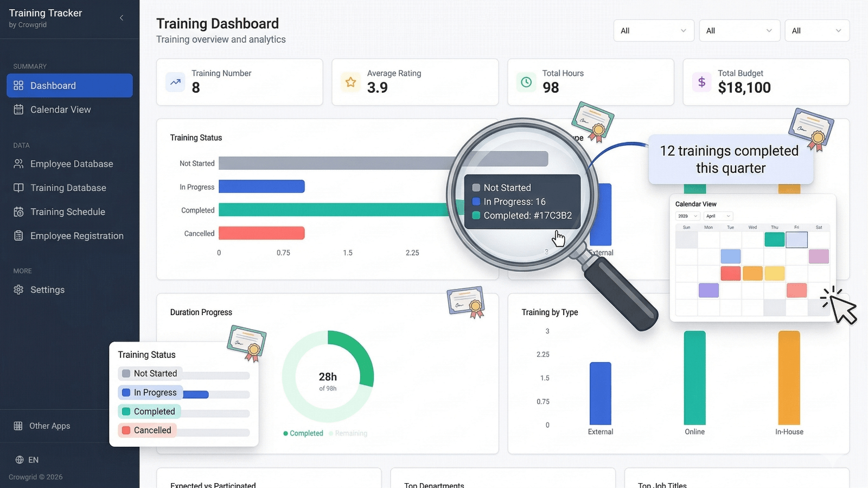Screen dimensions: 868x488
Task: Click the Training by Type heading
Action: tap(550, 312)
